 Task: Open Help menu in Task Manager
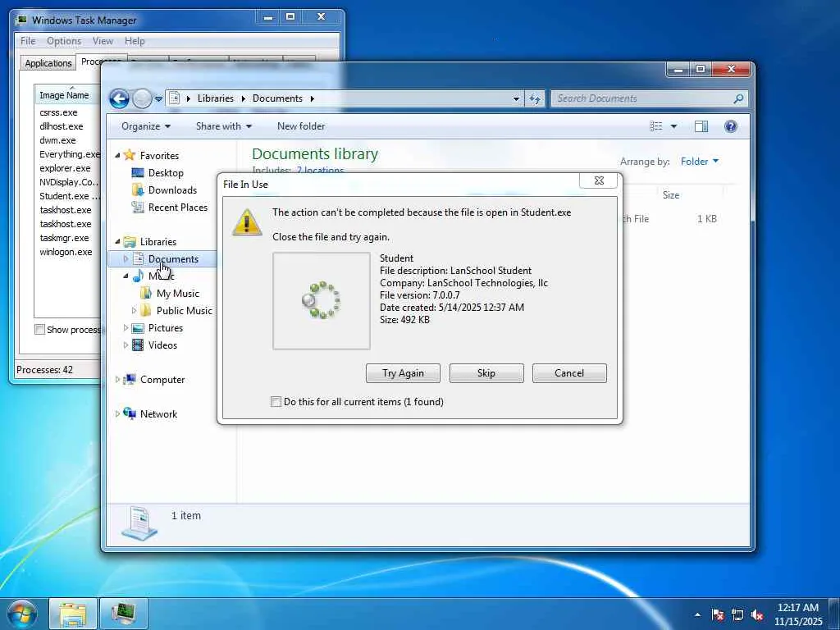point(135,41)
